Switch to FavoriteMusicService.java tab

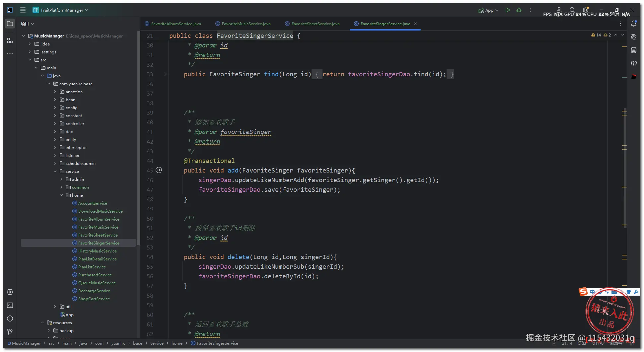point(243,24)
